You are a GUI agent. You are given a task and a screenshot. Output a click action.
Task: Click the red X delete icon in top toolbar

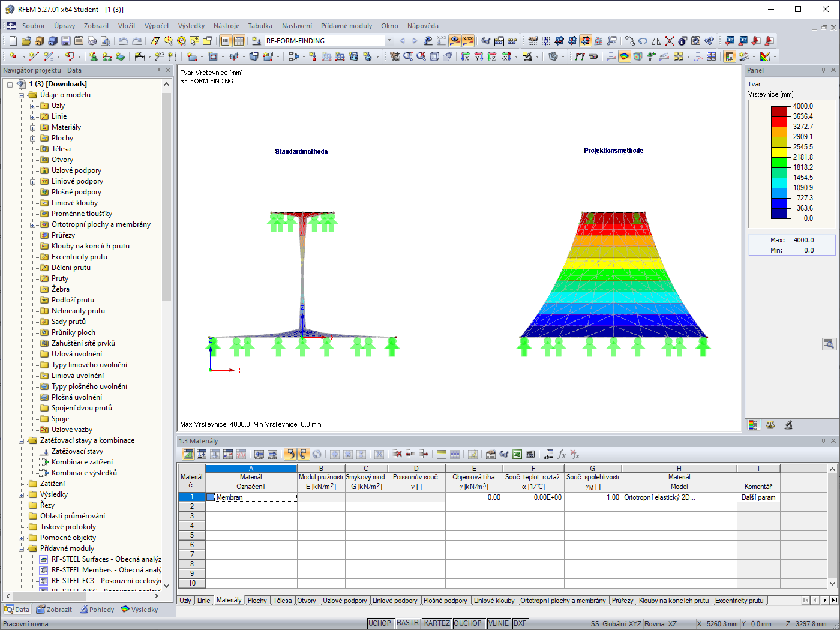point(670,41)
